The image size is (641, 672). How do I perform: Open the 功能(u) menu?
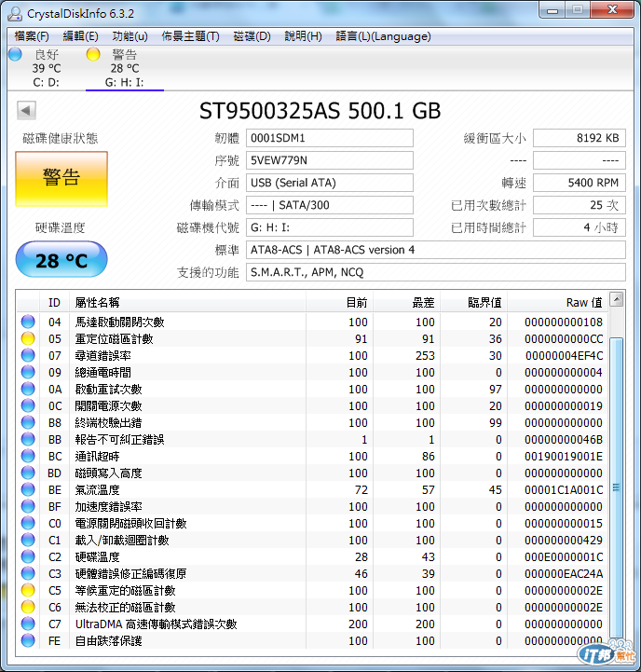tap(130, 36)
